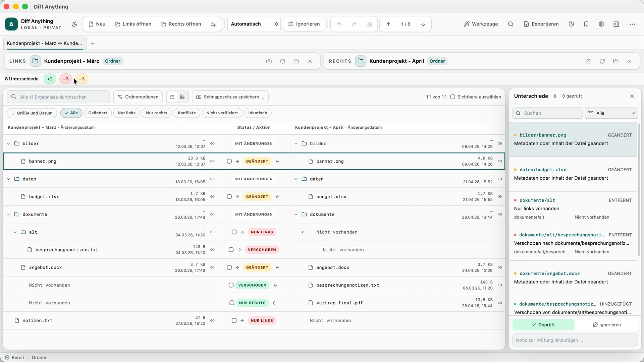Click the redo arrow icon
This screenshot has width=644, height=362.
pos(354,24)
